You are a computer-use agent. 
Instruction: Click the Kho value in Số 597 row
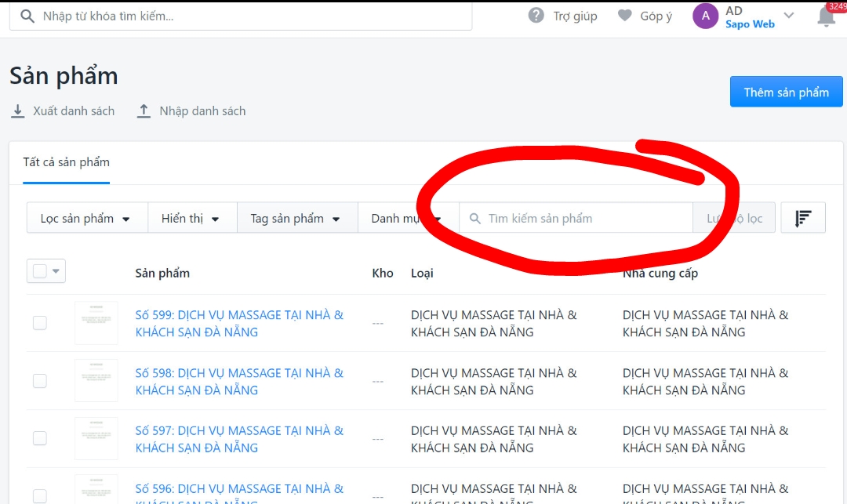[x=377, y=439]
